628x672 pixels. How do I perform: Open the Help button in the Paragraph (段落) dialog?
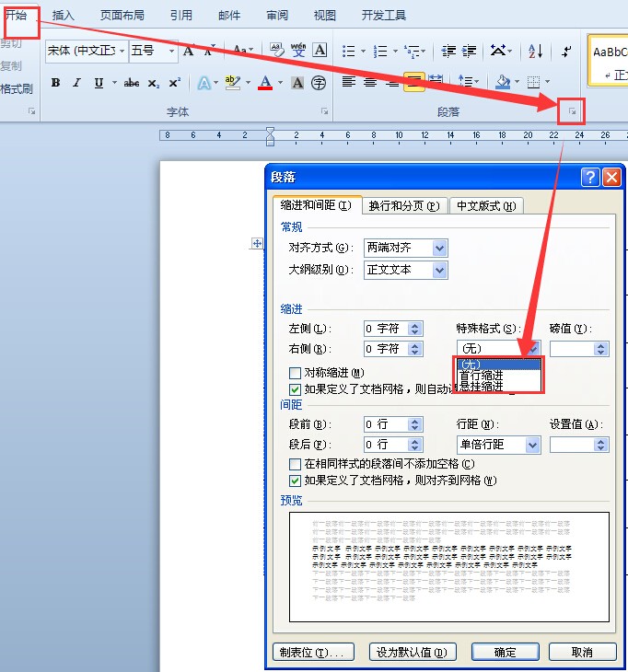tap(590, 177)
